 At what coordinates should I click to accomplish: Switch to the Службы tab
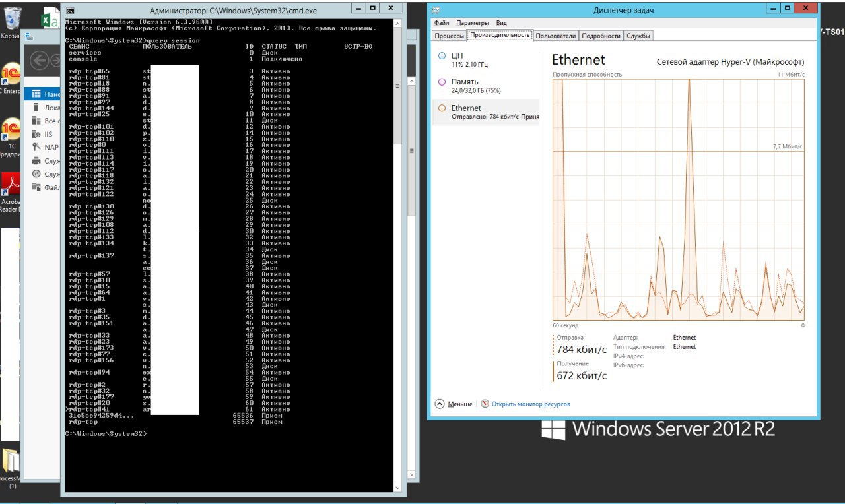[x=638, y=36]
